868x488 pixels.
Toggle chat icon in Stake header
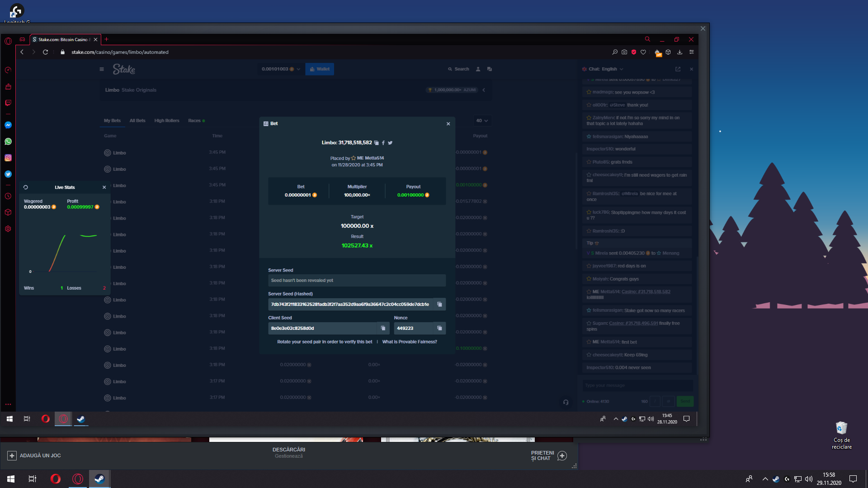490,69
